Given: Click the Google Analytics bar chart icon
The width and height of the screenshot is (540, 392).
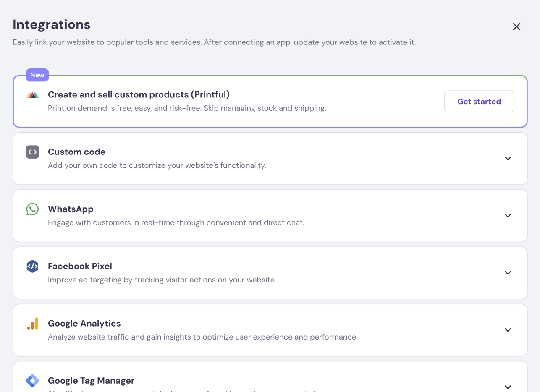Looking at the screenshot, I should coord(32,324).
